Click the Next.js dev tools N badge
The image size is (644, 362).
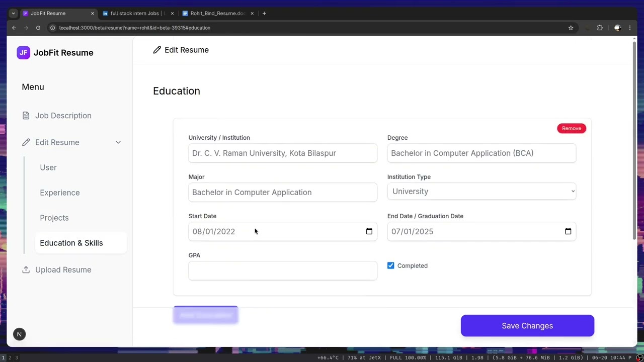click(x=19, y=334)
